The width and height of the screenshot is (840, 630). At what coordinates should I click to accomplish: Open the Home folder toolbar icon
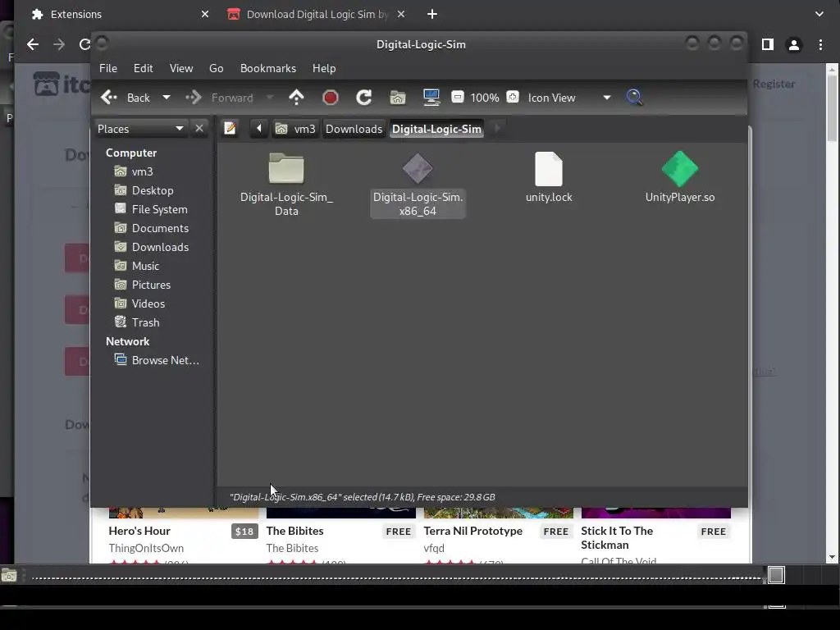(398, 98)
